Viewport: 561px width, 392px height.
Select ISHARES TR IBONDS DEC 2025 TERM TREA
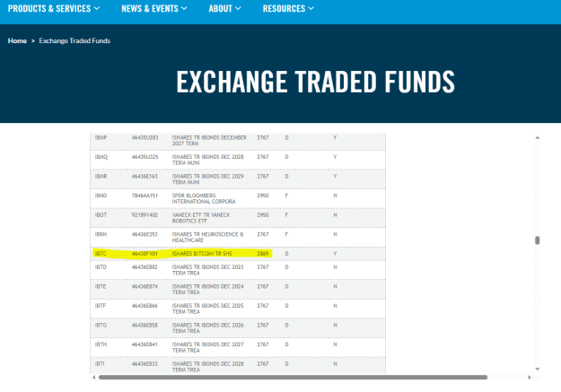[208, 309]
